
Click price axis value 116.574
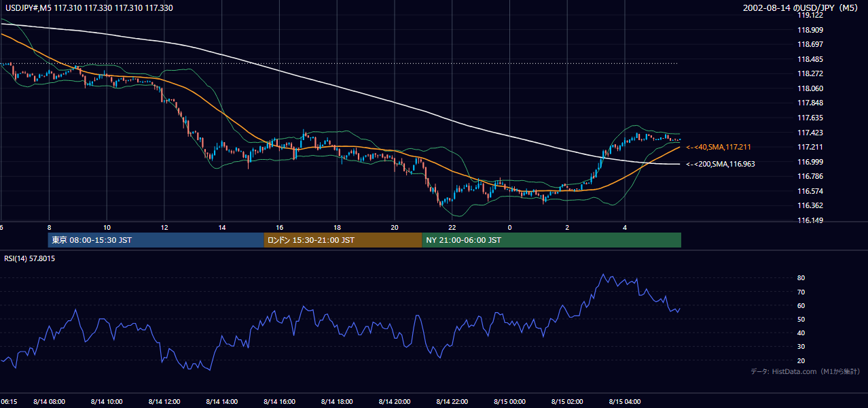[810, 191]
